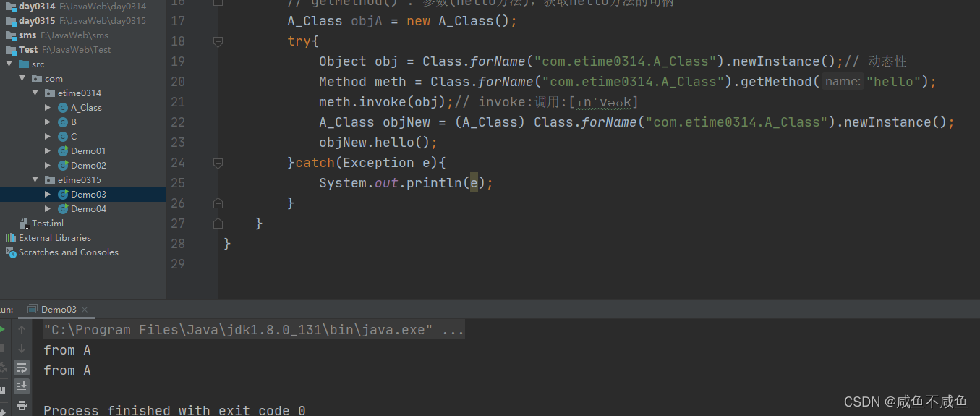The width and height of the screenshot is (980, 416).
Task: Click the com package folder icon
Action: (x=37, y=79)
